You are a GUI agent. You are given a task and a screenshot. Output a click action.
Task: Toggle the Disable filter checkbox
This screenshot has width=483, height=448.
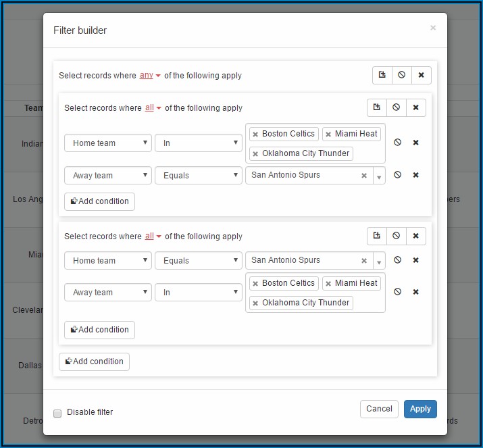click(57, 413)
